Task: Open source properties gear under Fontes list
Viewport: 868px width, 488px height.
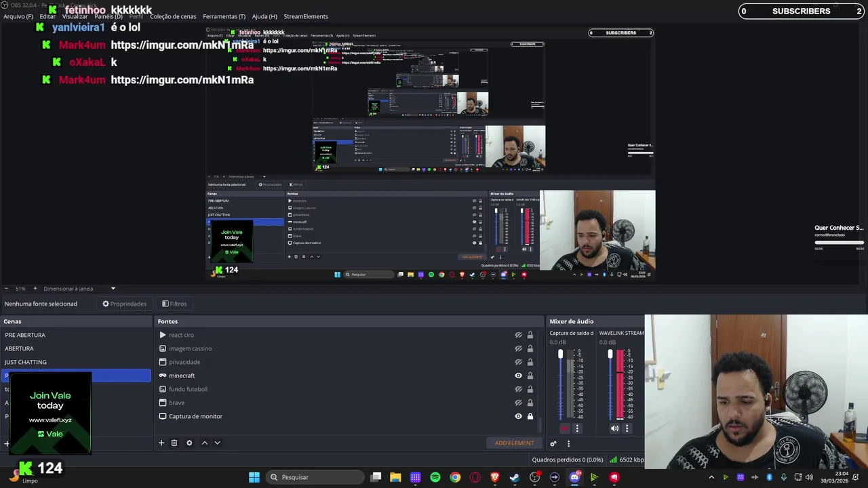Action: (189, 443)
